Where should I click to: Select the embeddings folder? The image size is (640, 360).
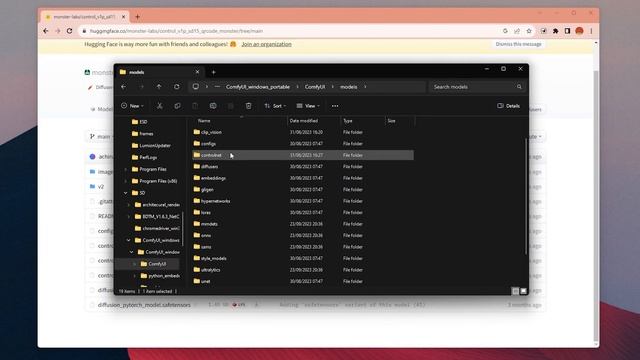303,178
